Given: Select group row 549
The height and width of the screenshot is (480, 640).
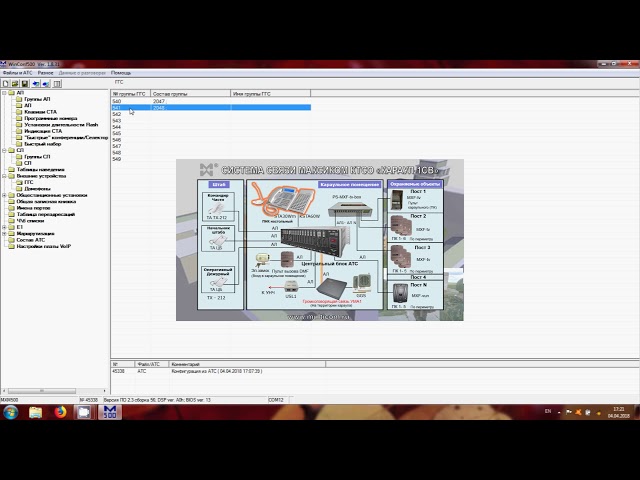Looking at the screenshot, I should (x=211, y=159).
